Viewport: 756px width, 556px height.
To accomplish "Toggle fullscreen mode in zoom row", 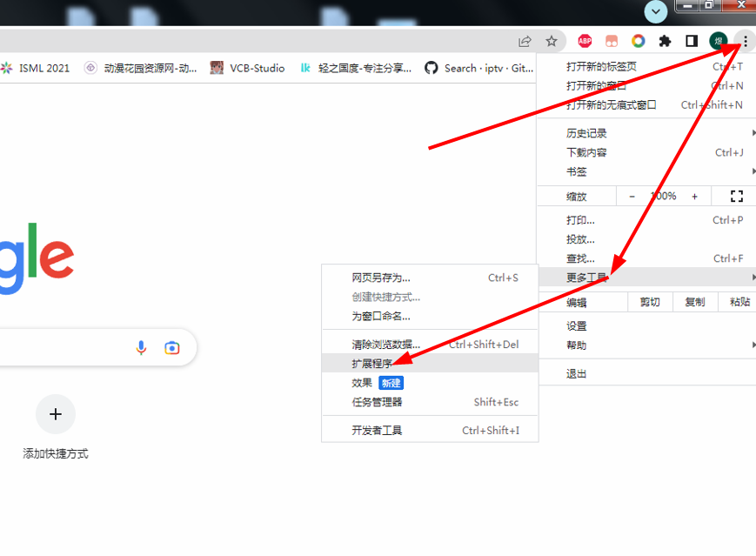I will tap(737, 197).
